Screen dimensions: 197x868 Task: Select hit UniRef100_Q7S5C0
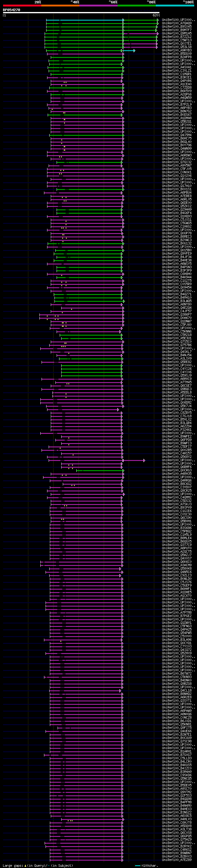pyautogui.click(x=177, y=341)
